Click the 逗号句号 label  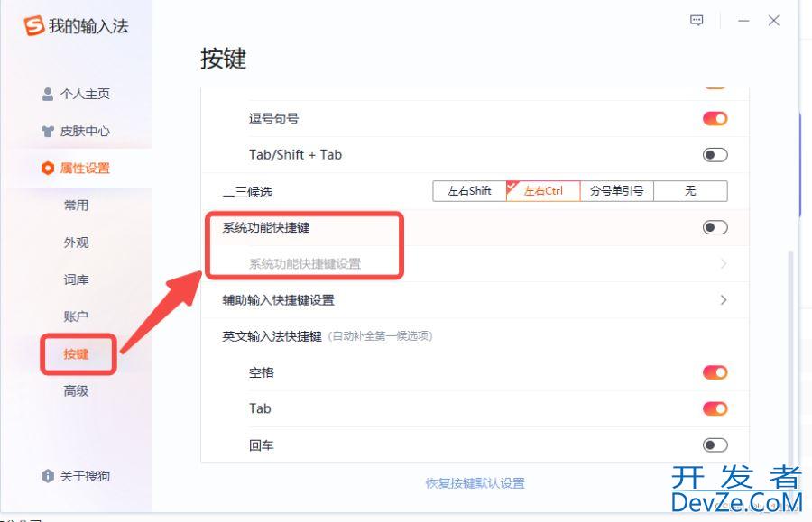click(273, 119)
